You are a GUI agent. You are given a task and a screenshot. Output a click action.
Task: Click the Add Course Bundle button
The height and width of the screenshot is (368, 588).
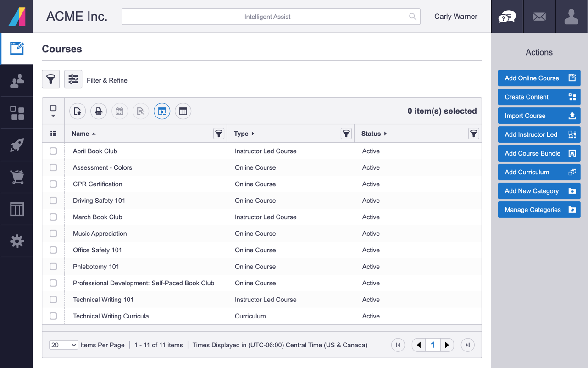coord(539,153)
